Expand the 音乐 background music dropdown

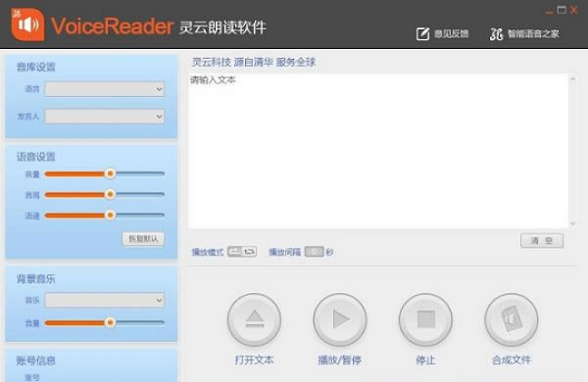pos(105,300)
